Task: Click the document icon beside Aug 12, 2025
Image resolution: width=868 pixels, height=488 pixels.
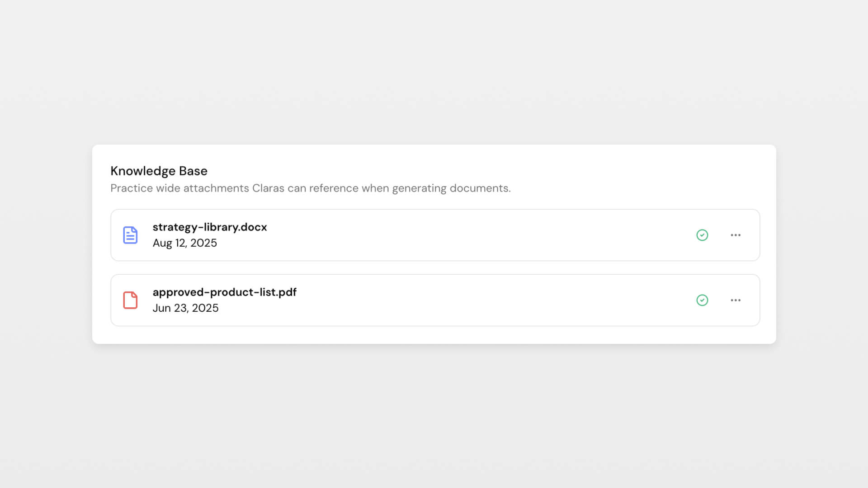Action: [x=131, y=235]
